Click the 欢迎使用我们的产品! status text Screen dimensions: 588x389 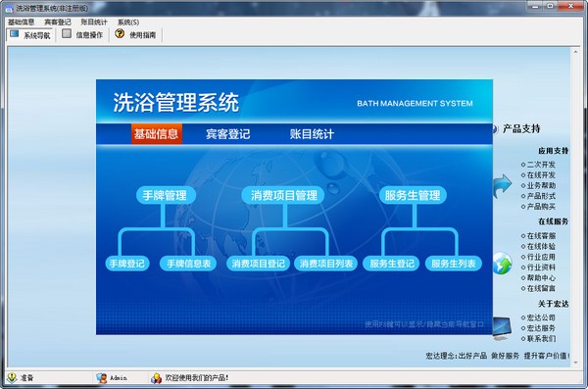pos(197,378)
